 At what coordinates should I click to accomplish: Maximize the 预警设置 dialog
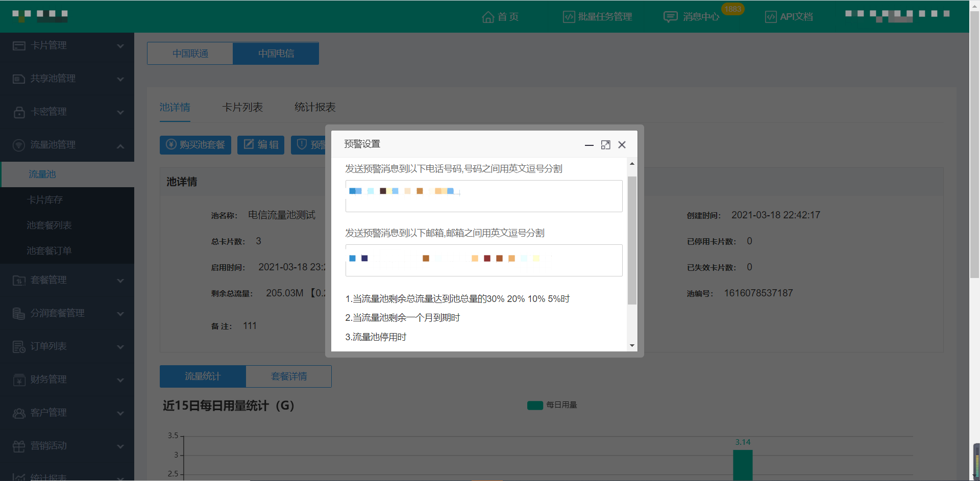tap(605, 145)
